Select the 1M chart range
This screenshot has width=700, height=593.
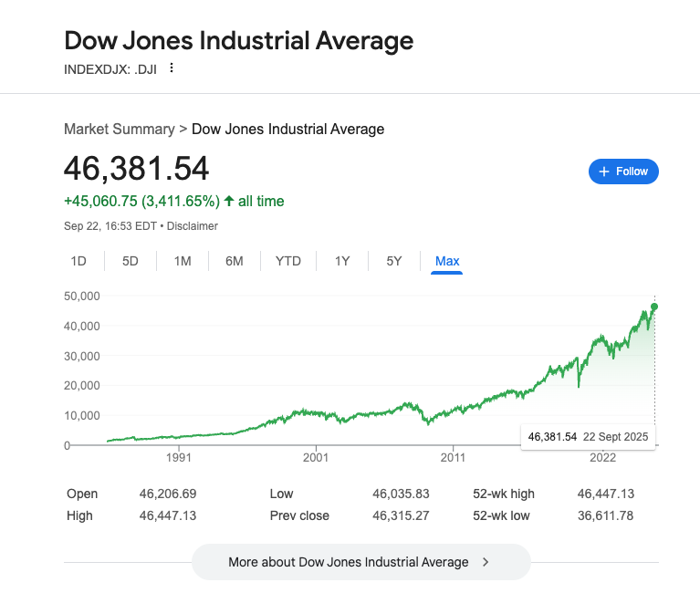(x=183, y=261)
